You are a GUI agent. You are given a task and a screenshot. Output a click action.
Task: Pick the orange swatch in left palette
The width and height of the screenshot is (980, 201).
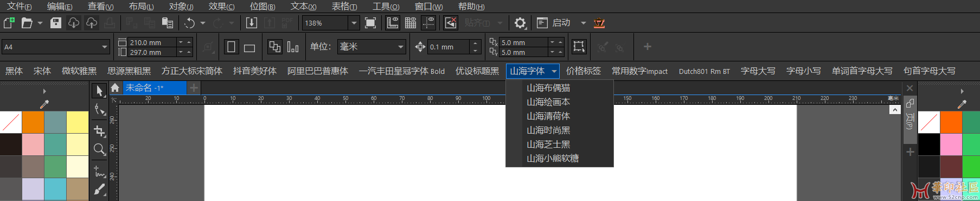33,122
